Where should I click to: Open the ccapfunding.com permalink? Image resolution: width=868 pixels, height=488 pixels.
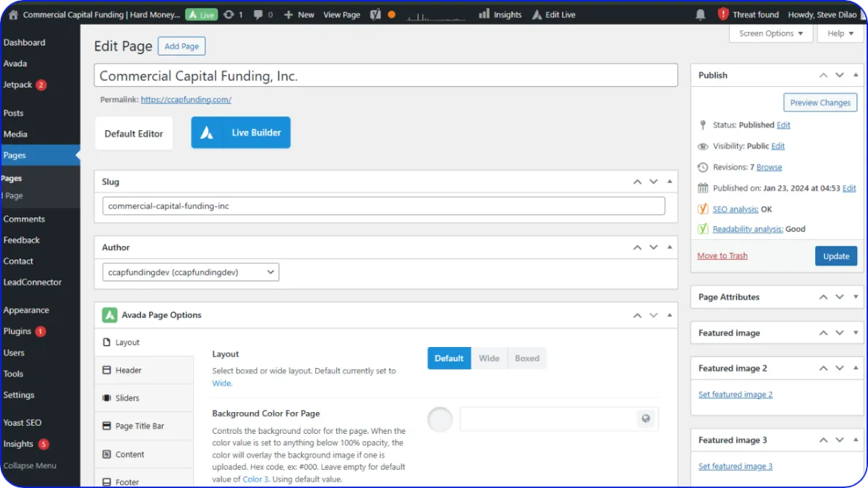click(186, 100)
